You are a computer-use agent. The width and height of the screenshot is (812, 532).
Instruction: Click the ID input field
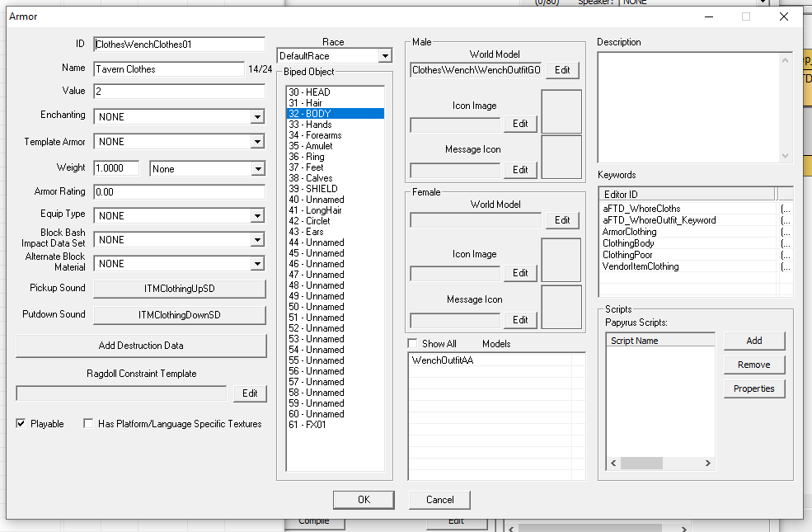coord(179,44)
